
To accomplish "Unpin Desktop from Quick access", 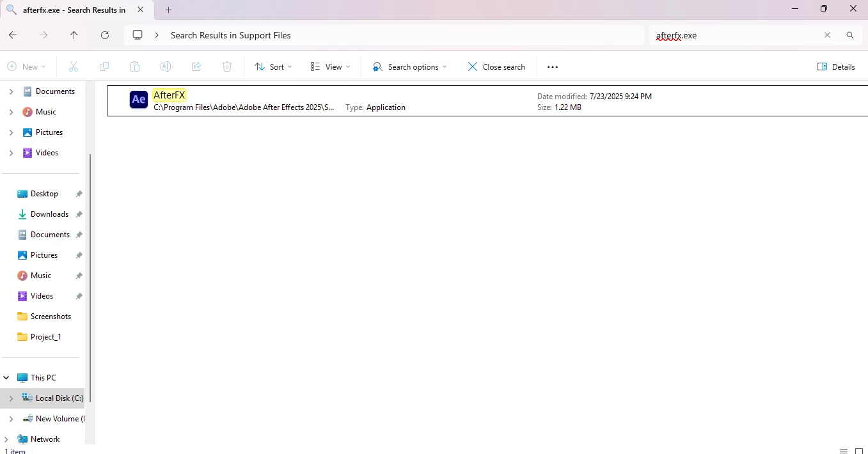I will point(79,194).
